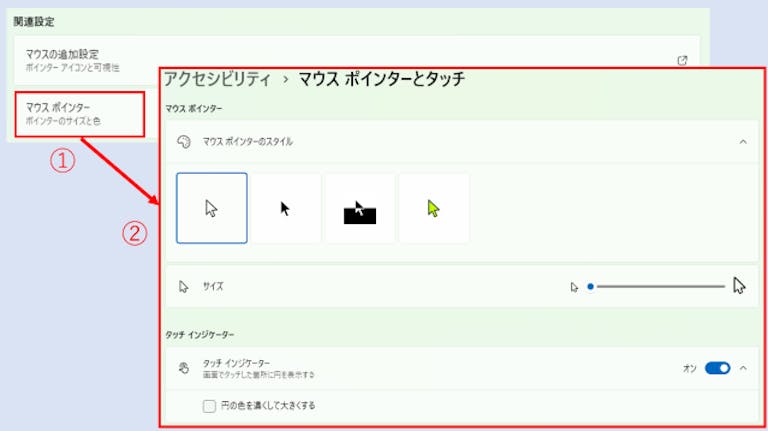Click マウス ポインターとタッチ page title
The image size is (768, 431).
(382, 79)
